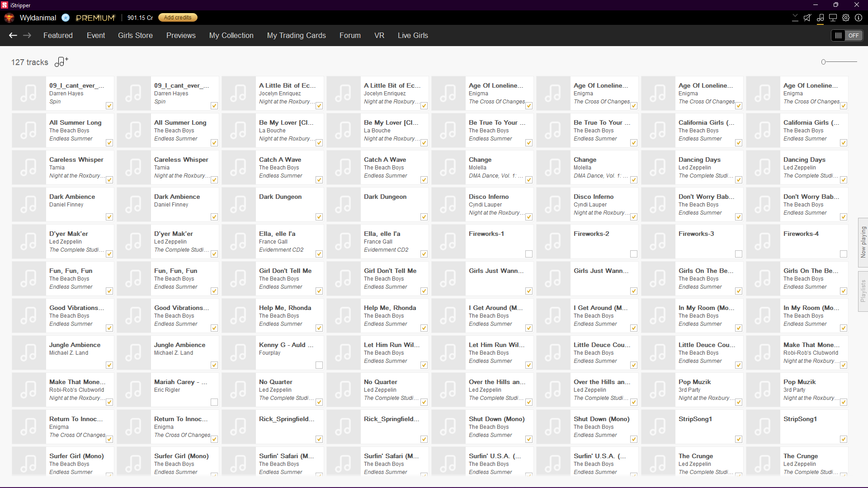Check the Fireworks-1 track checkbox

529,254
